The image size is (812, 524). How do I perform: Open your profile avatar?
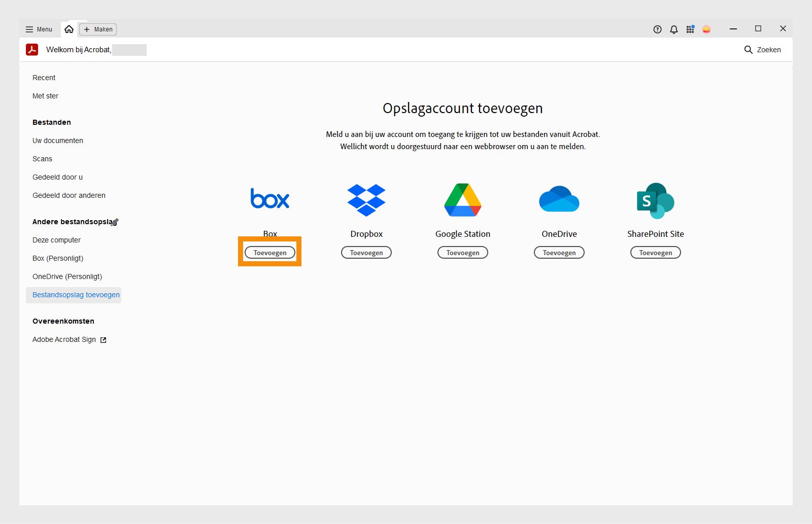(707, 29)
